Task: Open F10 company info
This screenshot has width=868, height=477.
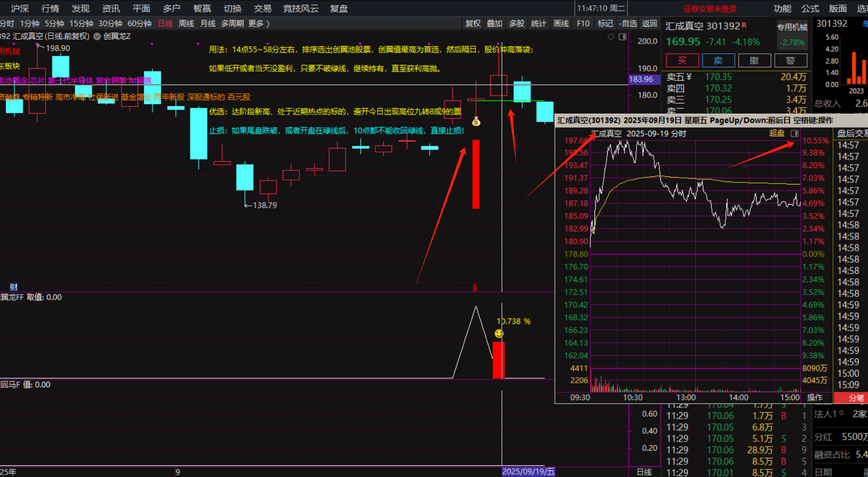Action: click(583, 23)
